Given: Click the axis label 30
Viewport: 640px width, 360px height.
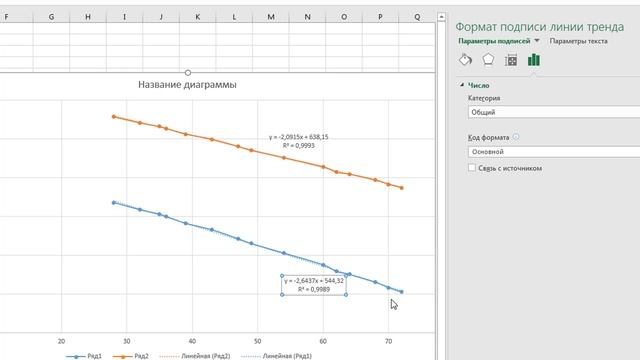Looking at the screenshot, I should click(x=127, y=341).
